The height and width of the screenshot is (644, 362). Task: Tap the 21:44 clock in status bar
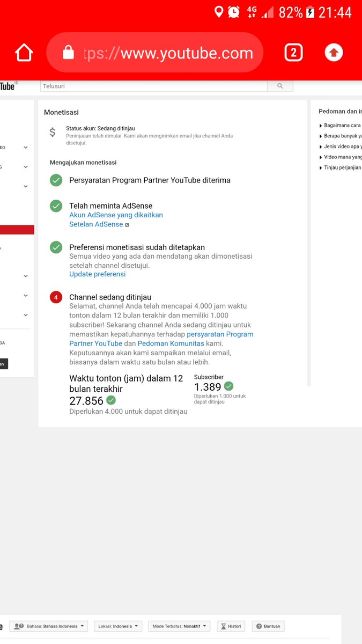click(335, 12)
